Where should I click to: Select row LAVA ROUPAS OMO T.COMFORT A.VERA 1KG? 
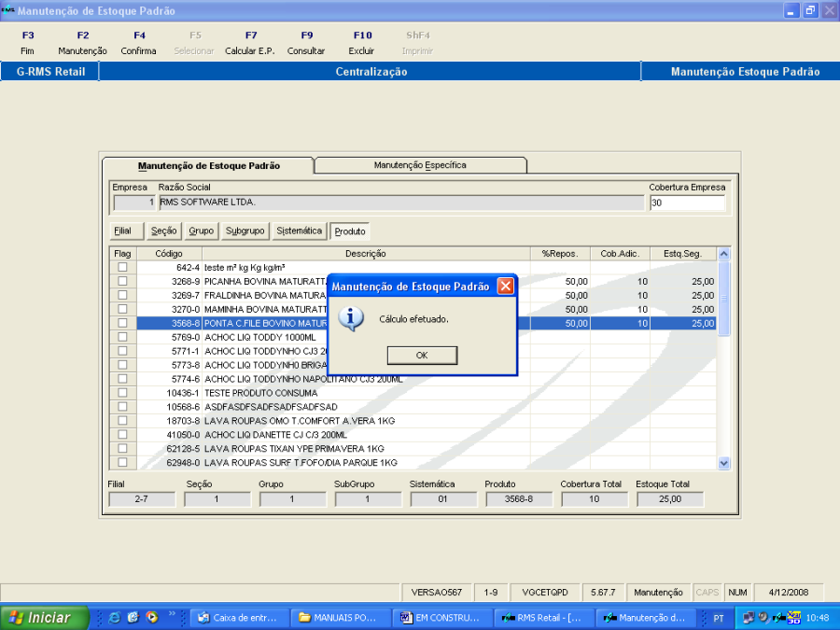coord(413,421)
